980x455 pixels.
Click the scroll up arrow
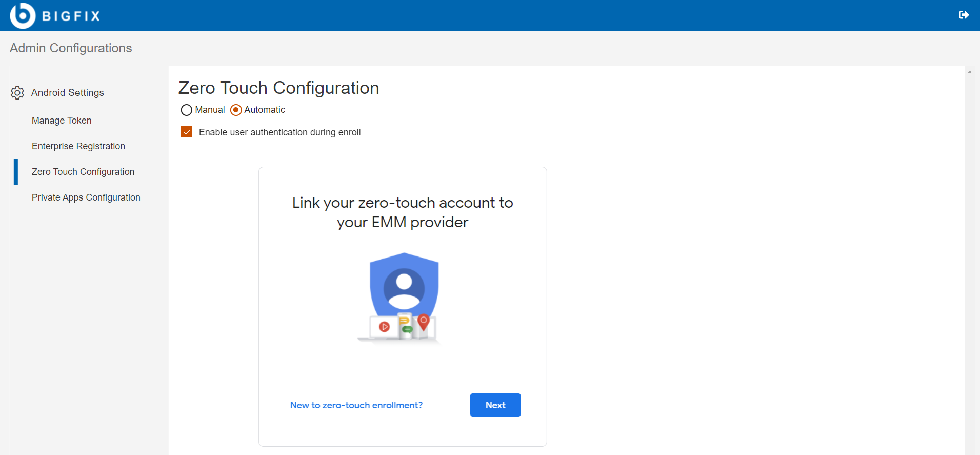point(970,72)
